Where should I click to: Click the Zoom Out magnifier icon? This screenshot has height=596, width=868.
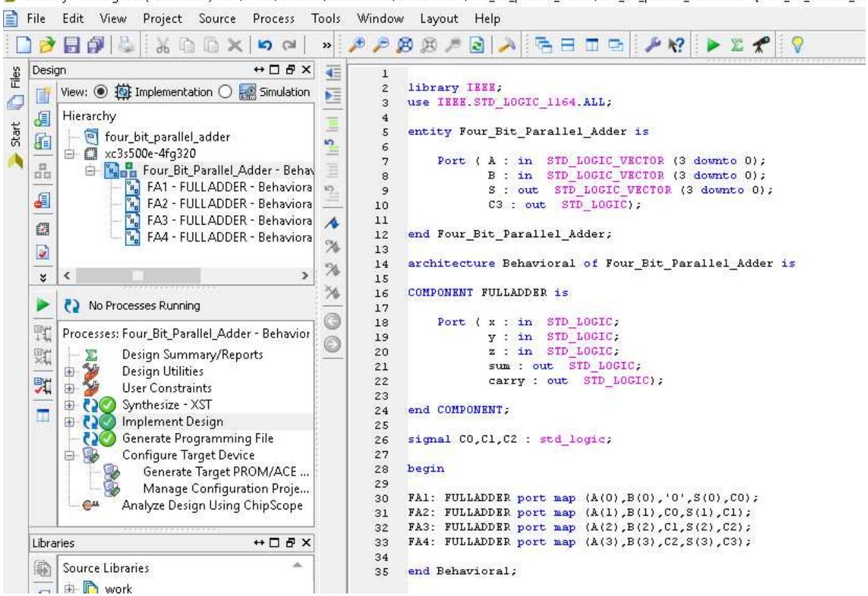pos(381,45)
